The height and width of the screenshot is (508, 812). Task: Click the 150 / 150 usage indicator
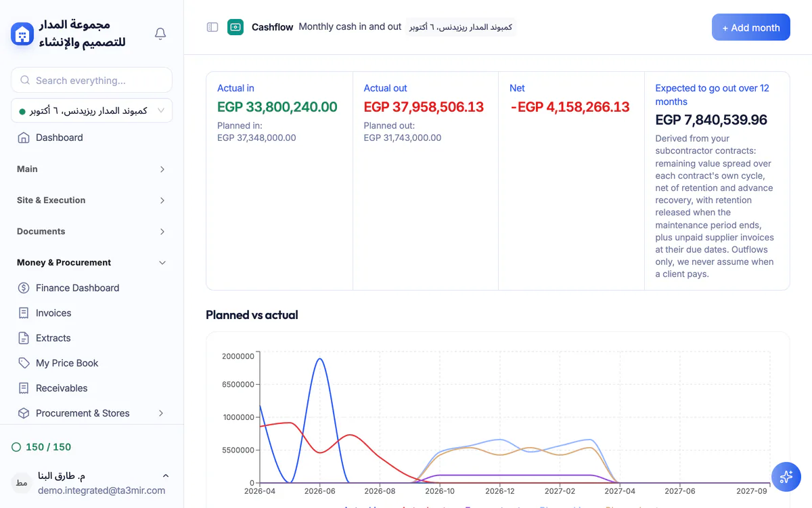click(42, 447)
